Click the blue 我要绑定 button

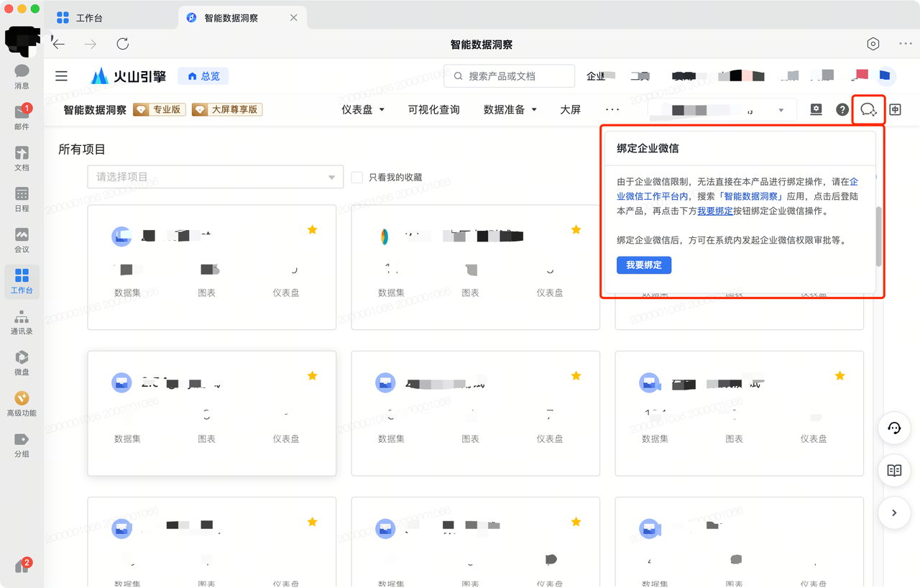[643, 265]
